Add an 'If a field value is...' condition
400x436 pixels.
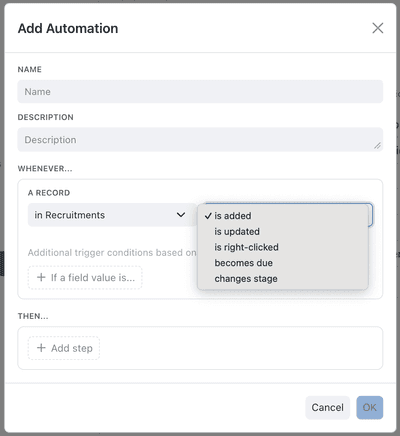coord(85,277)
